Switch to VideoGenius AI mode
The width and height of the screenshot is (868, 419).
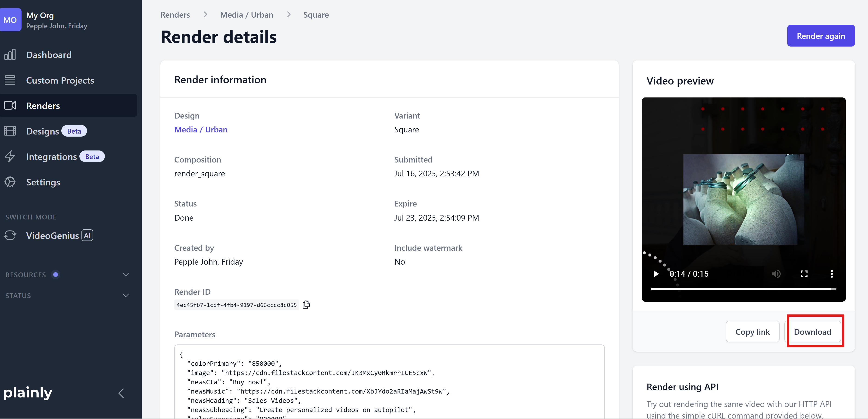pyautogui.click(x=53, y=235)
